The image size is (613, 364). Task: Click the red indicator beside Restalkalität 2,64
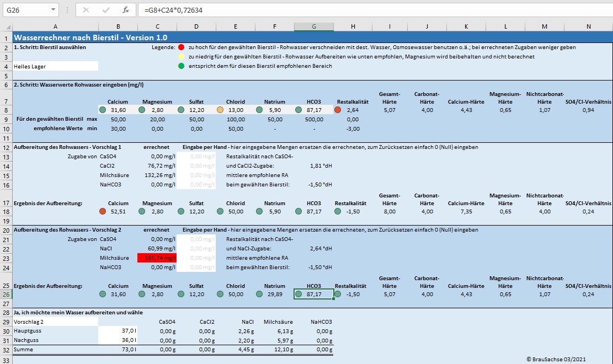338,110
